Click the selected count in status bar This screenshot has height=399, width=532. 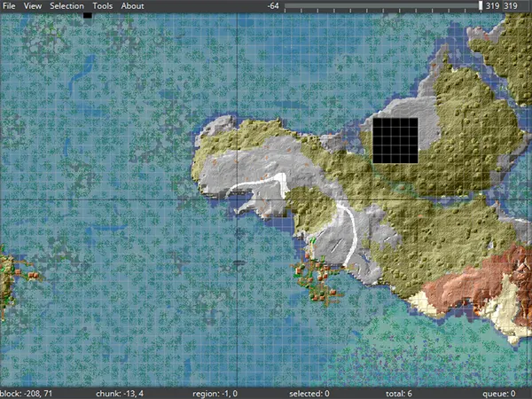309,393
